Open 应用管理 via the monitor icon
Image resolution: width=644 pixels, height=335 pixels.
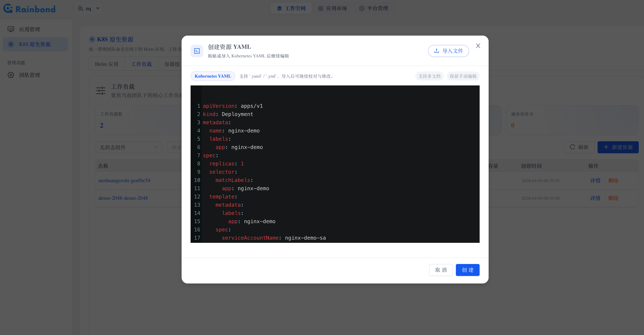[x=11, y=29]
